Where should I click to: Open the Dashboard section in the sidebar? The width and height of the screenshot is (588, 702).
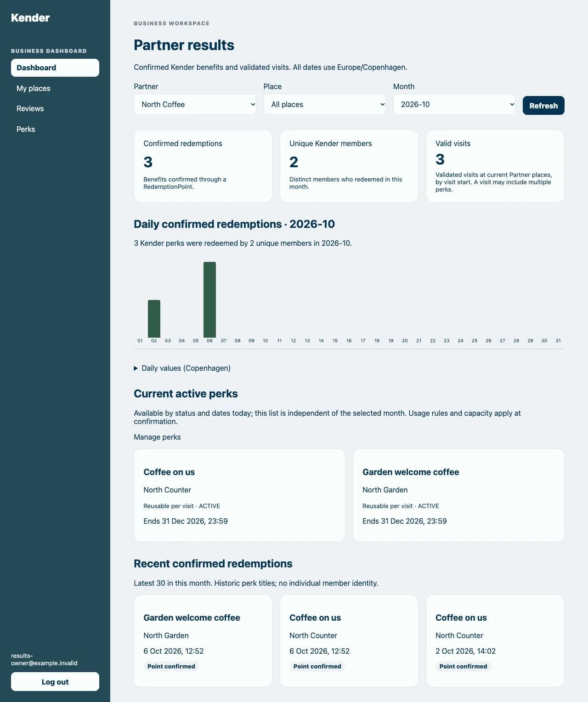pos(55,68)
